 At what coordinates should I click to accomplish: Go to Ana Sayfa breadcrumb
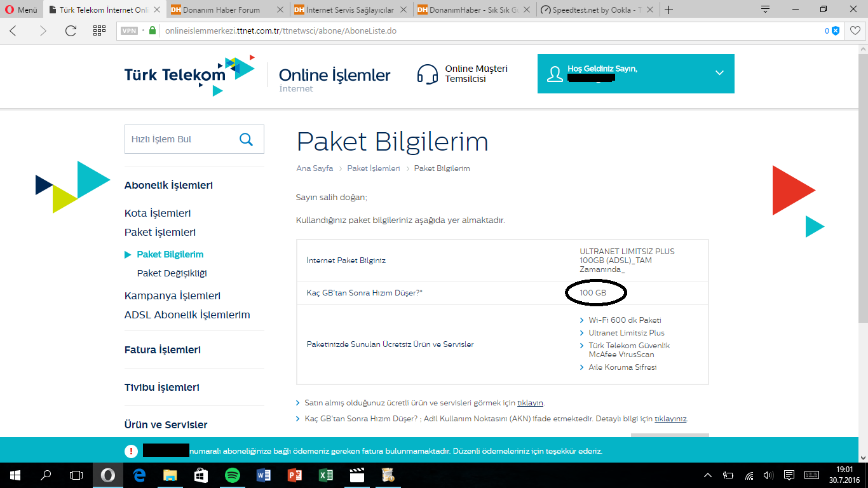(x=315, y=168)
